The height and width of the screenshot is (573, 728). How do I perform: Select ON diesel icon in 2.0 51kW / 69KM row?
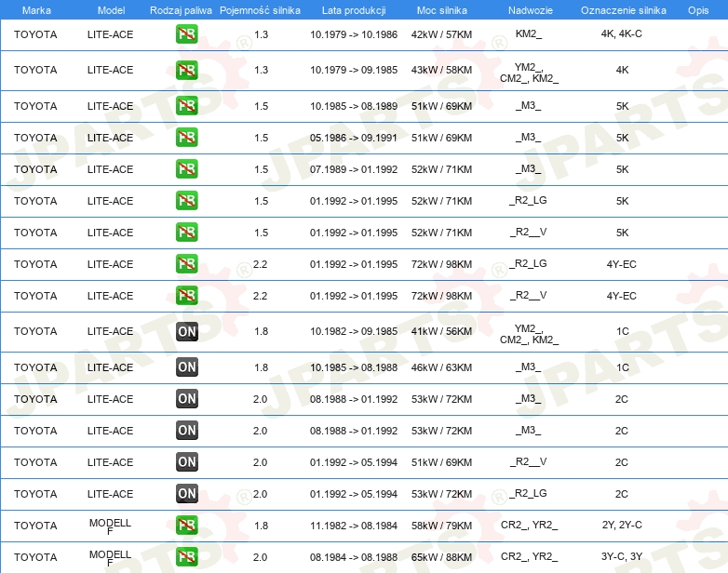pos(186,461)
